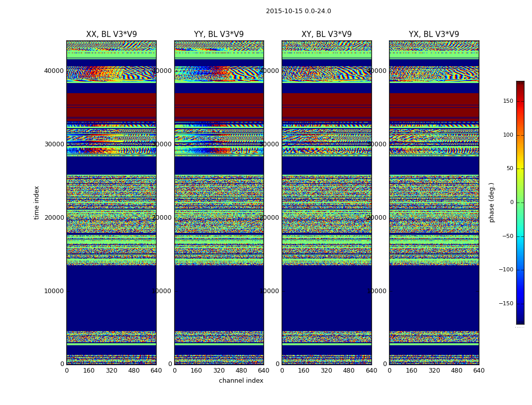
Task: Select the 'channel index' x-axis label
Action: (241, 381)
